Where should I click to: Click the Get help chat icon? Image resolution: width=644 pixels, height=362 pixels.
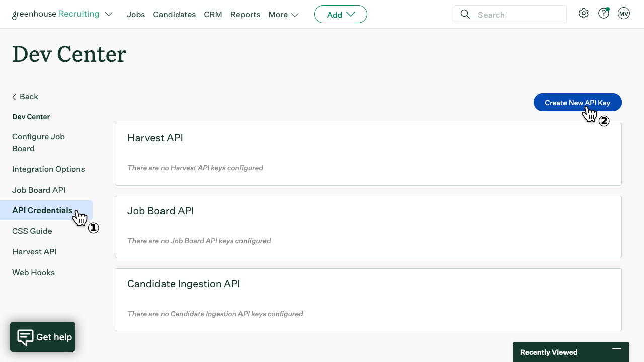25,337
